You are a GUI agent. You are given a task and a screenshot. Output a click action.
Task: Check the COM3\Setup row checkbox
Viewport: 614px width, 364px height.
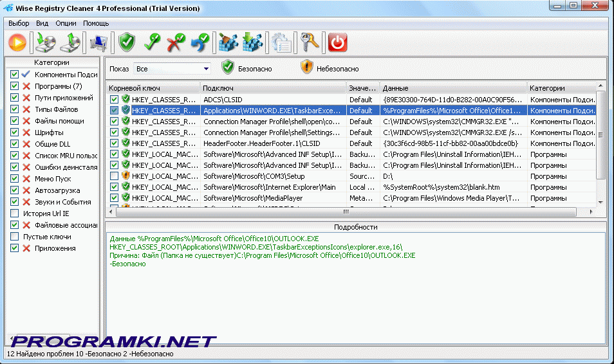[x=114, y=176]
